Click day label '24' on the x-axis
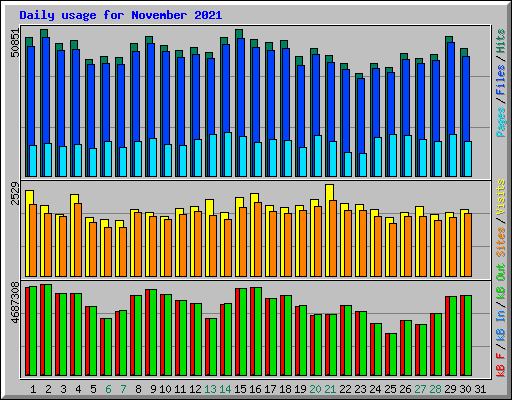This screenshot has height=400, width=512. pyautogui.click(x=375, y=389)
